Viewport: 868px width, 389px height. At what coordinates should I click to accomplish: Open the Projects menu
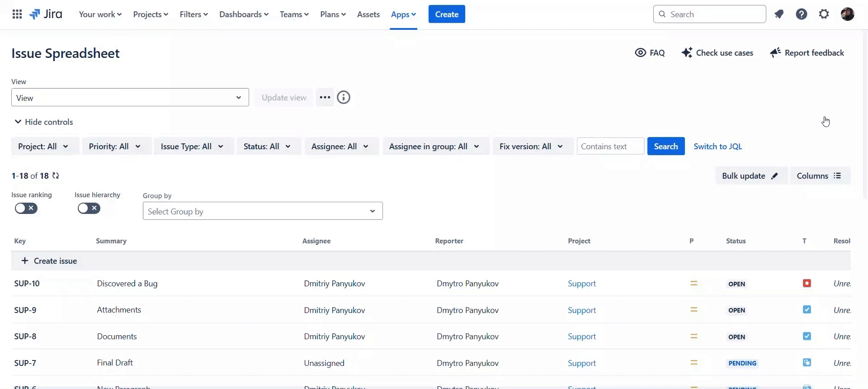pyautogui.click(x=150, y=14)
